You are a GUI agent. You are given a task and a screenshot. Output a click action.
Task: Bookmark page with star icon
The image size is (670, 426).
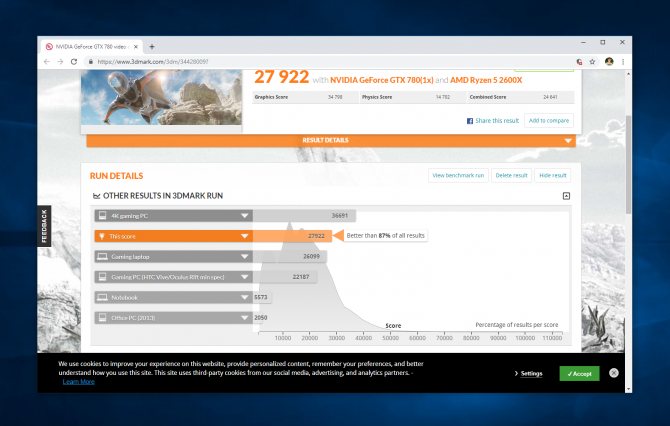592,62
